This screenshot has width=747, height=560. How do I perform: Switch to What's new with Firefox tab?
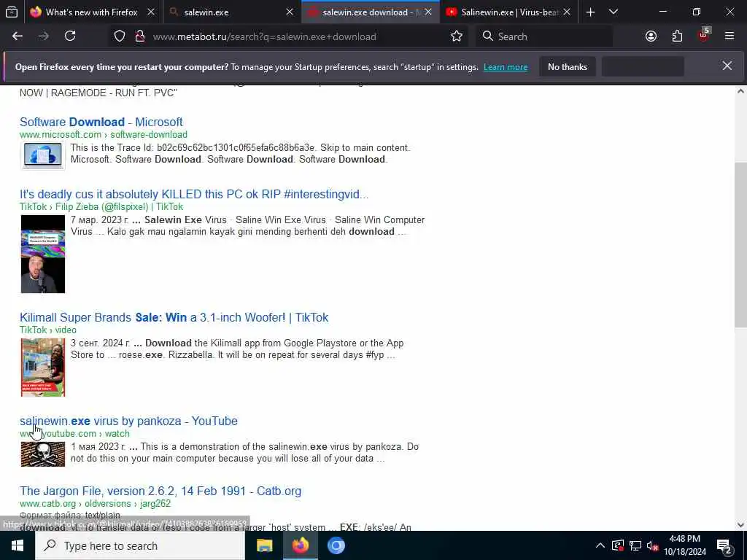(92, 12)
